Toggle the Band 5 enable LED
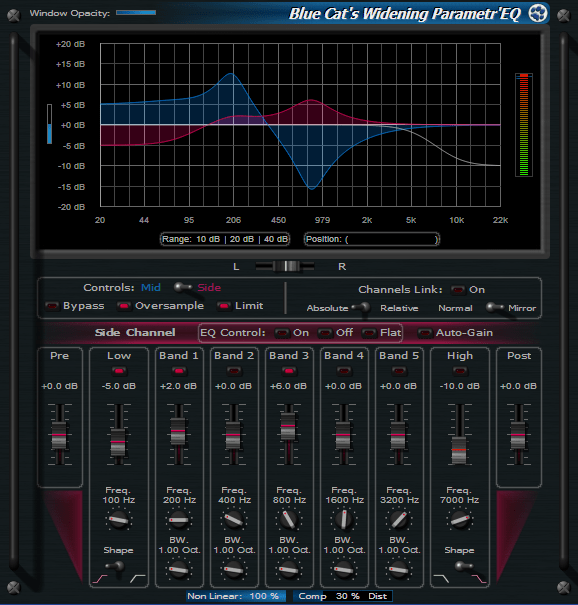Screen dimensions: 578x605 [399, 371]
